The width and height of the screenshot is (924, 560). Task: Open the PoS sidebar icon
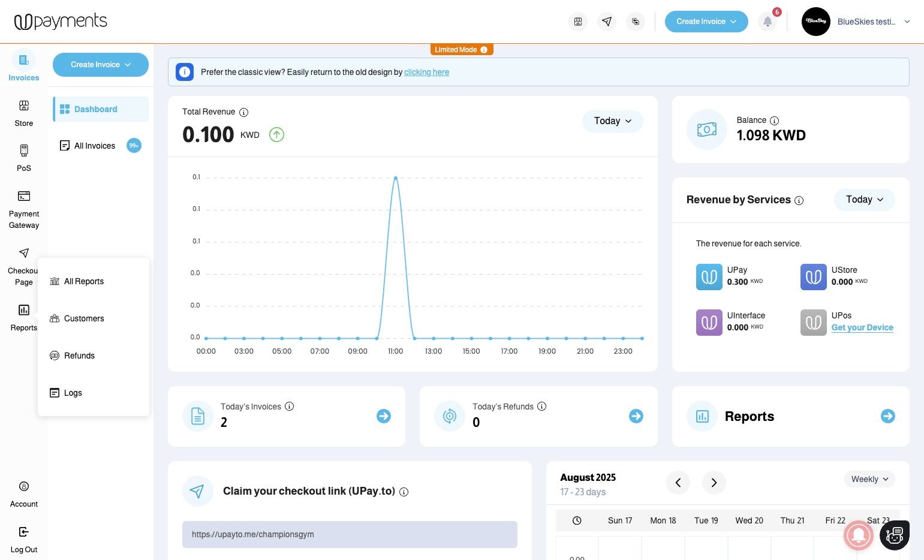[24, 150]
